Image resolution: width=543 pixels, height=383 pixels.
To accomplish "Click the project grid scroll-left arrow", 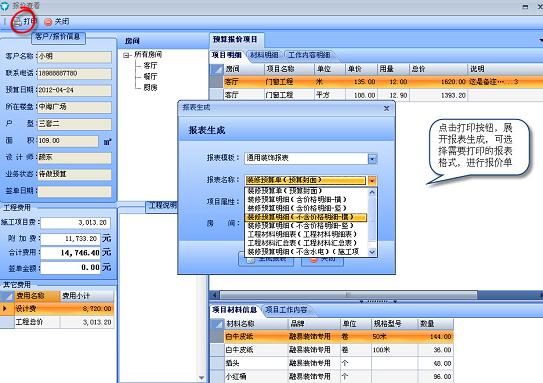I will [215, 295].
